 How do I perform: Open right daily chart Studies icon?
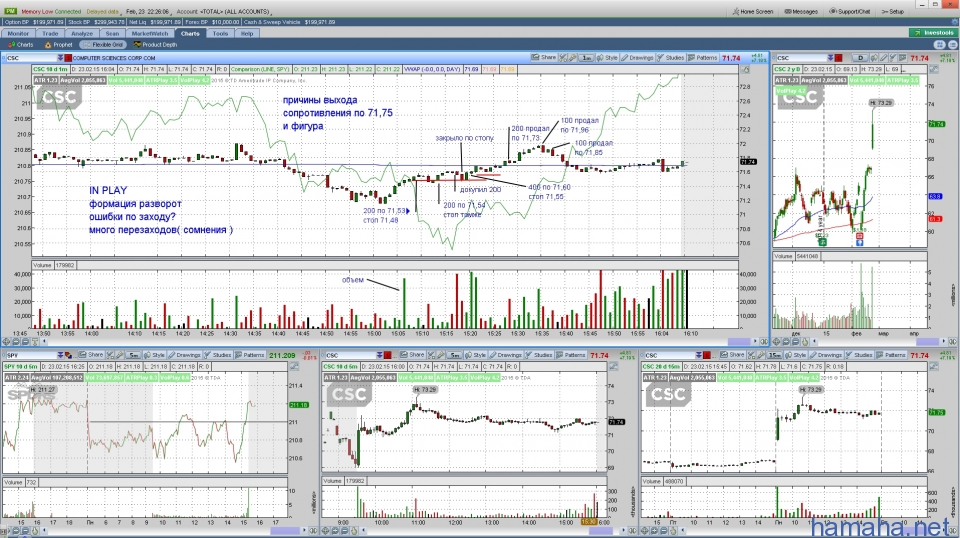coord(892,58)
